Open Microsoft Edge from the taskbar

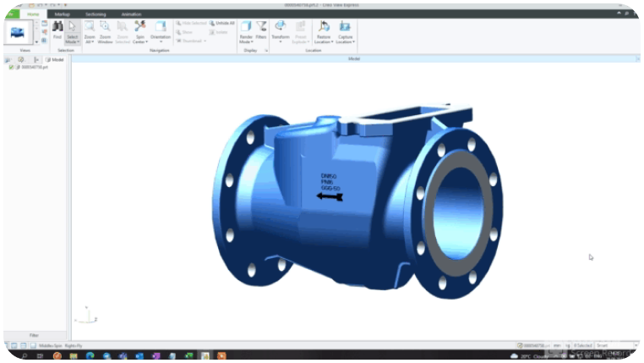point(90,355)
